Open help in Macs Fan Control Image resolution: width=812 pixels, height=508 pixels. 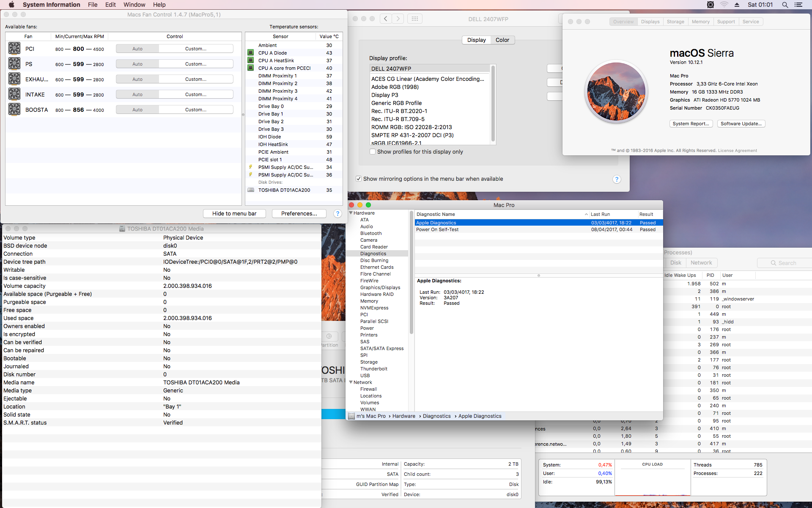pos(337,214)
